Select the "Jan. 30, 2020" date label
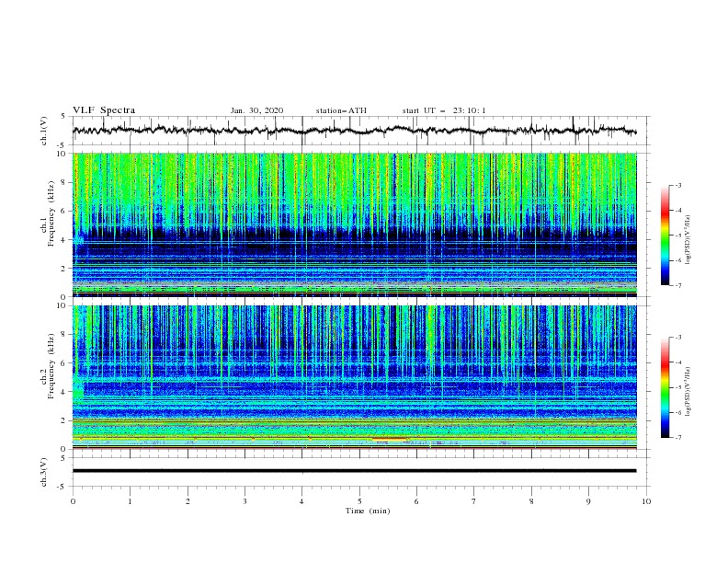 click(256, 110)
